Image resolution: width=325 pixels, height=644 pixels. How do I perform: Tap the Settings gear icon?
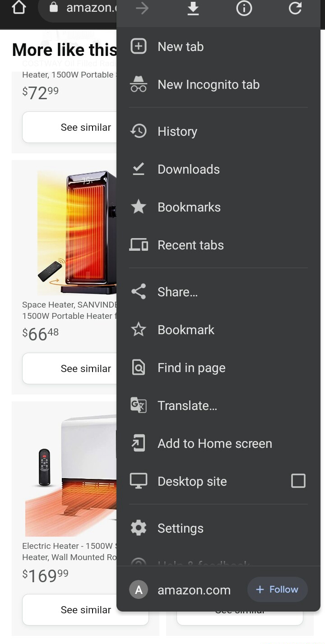[139, 528]
